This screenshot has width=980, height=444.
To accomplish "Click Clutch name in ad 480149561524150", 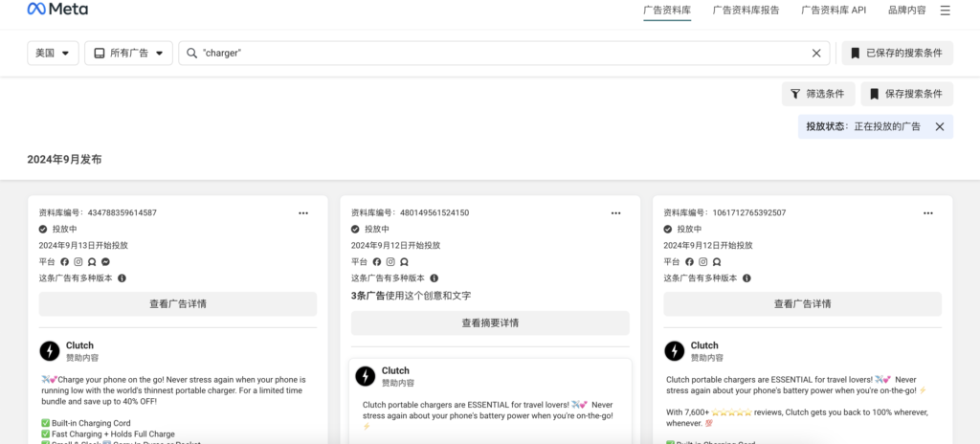I will pos(395,370).
